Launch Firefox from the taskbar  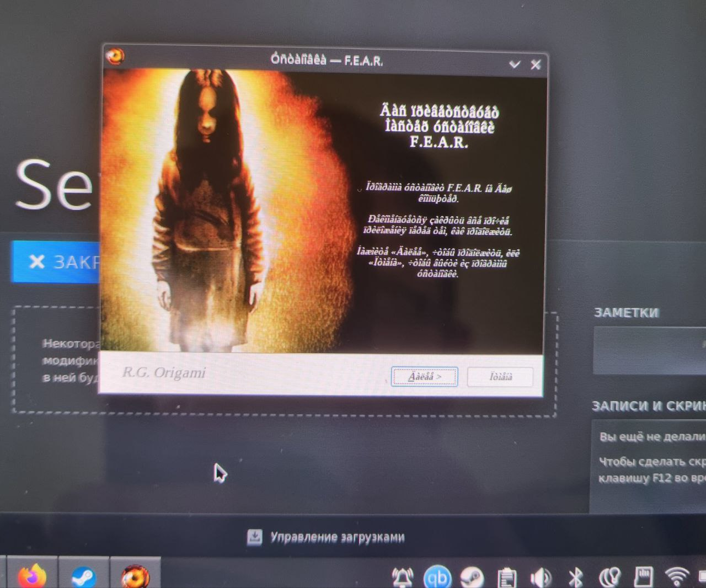coord(32,575)
